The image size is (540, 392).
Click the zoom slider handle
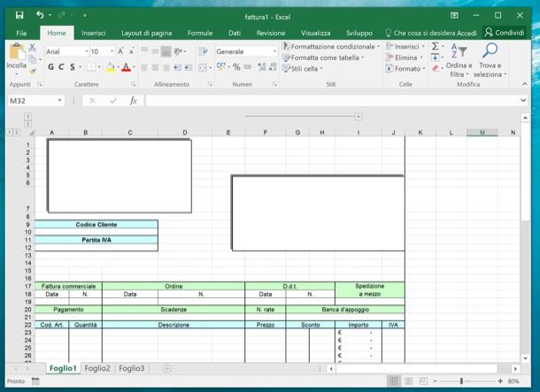(461, 381)
